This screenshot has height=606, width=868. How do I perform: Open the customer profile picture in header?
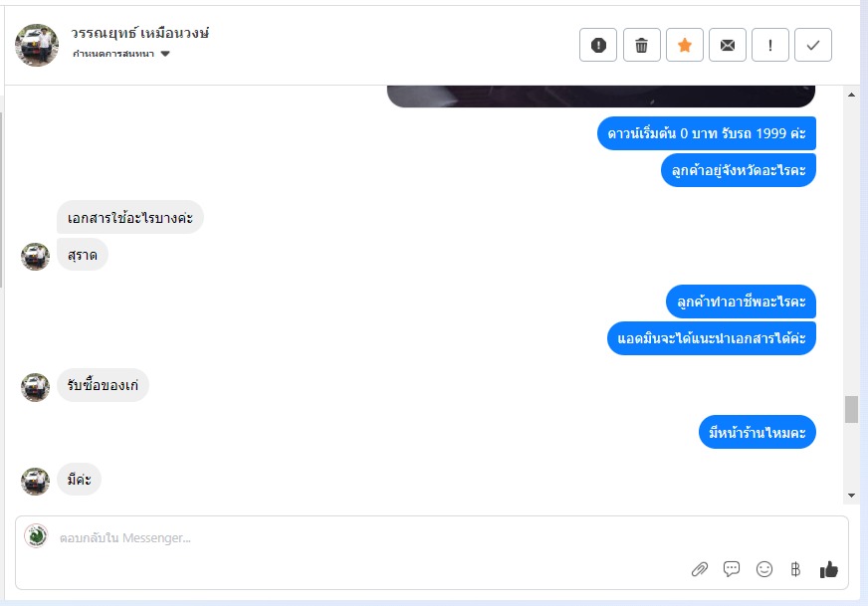coord(37,45)
